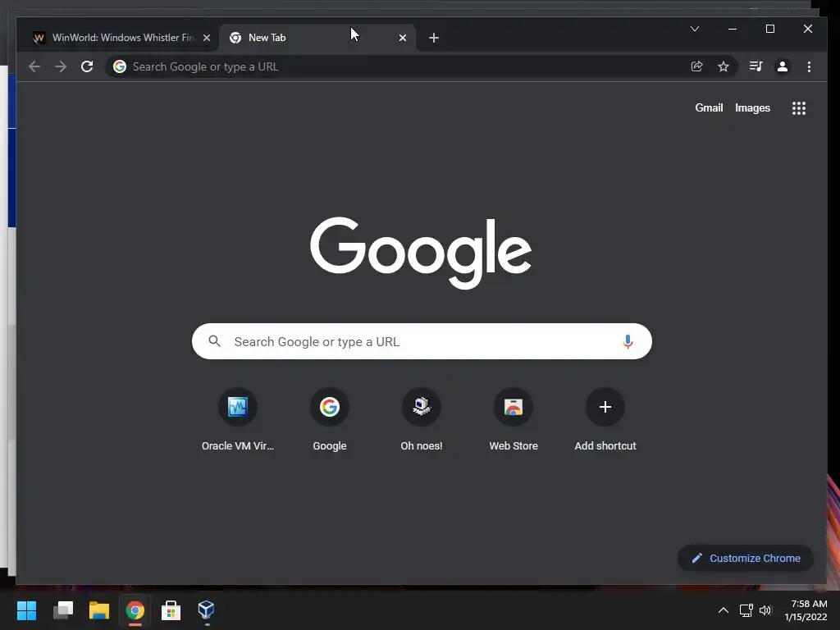Open the volume tray icon
The height and width of the screenshot is (630, 840).
click(x=765, y=610)
